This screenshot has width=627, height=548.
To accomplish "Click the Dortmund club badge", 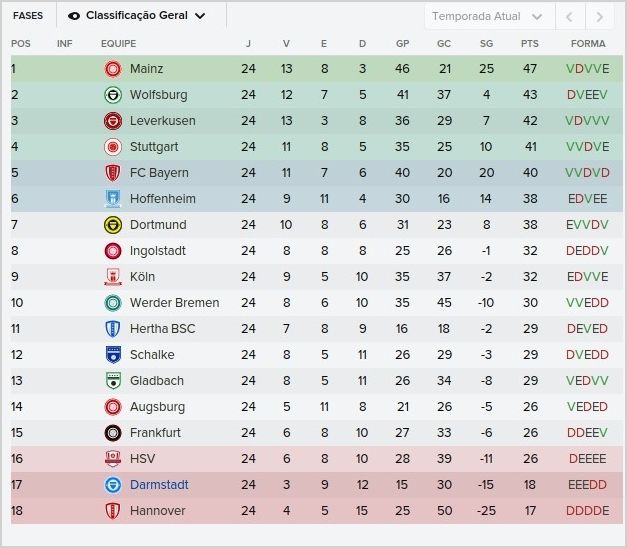I will point(113,225).
